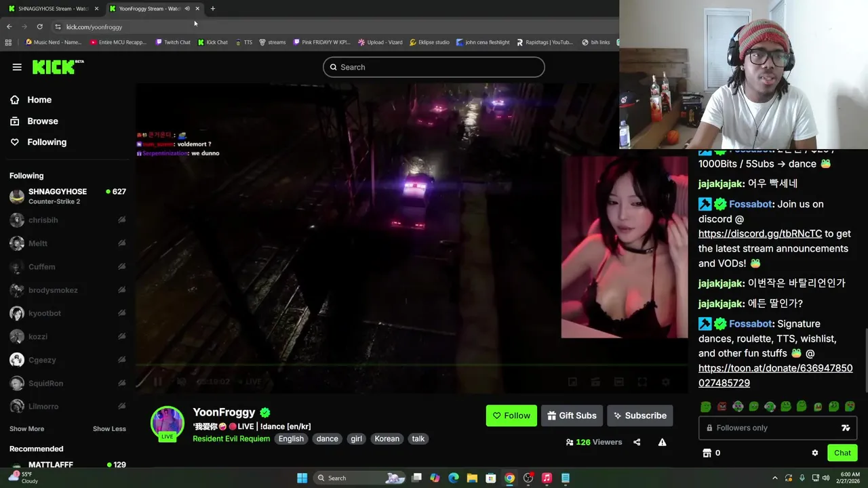Report stream with warning triangle icon
This screenshot has height=488, width=868.
click(x=662, y=443)
